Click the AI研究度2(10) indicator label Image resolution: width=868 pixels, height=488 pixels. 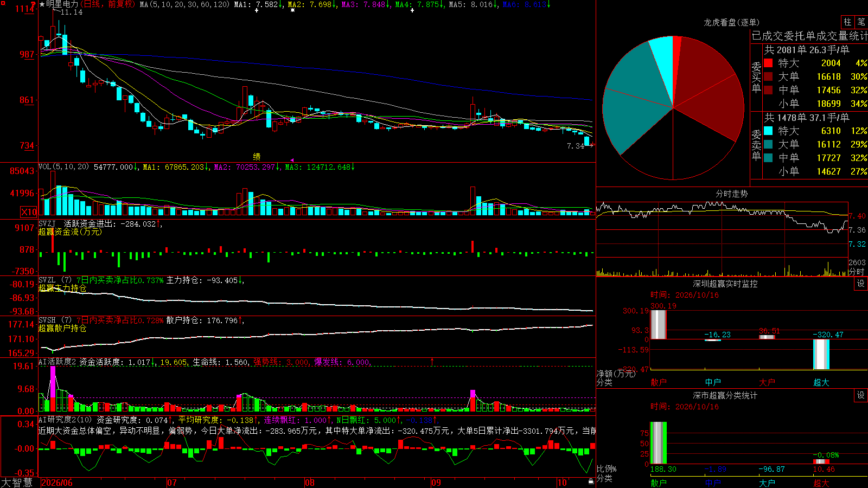tap(66, 420)
